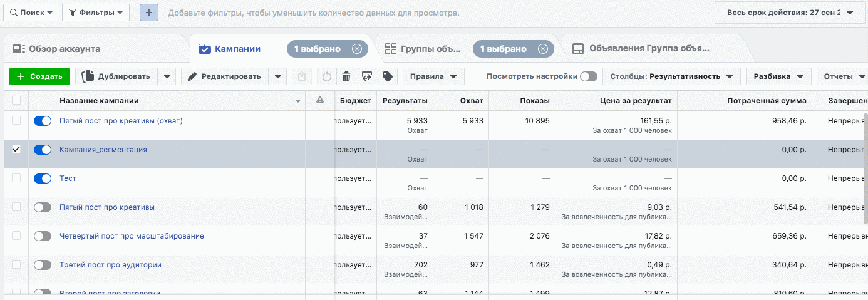This screenshot has height=300, width=868.
Task: Enable the Четвертый пост про масштабирование campaign toggle
Action: pos(43,236)
